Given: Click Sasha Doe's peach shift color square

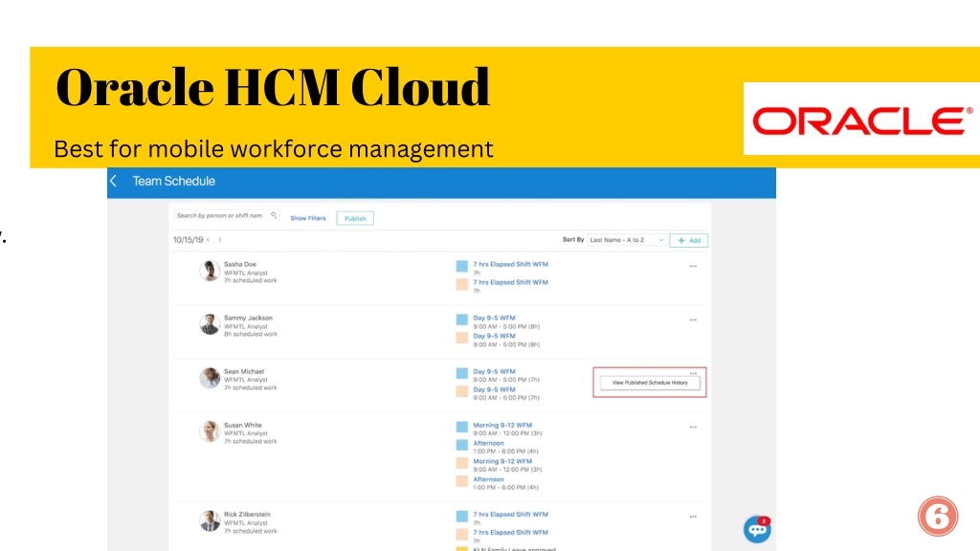Looking at the screenshot, I should [x=462, y=284].
